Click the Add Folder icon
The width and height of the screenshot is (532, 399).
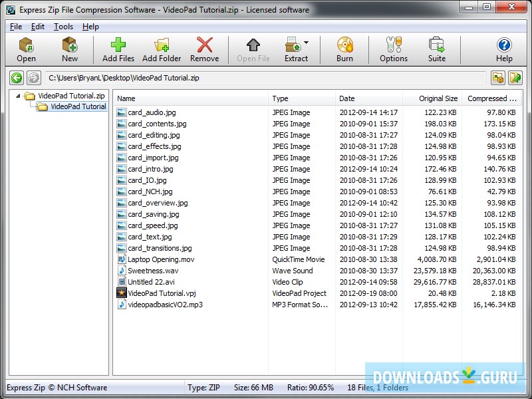click(162, 50)
